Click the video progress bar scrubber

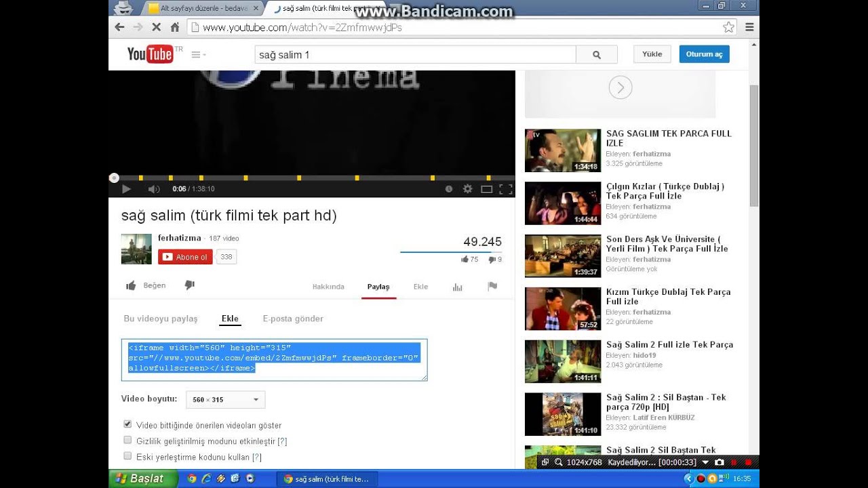point(114,178)
